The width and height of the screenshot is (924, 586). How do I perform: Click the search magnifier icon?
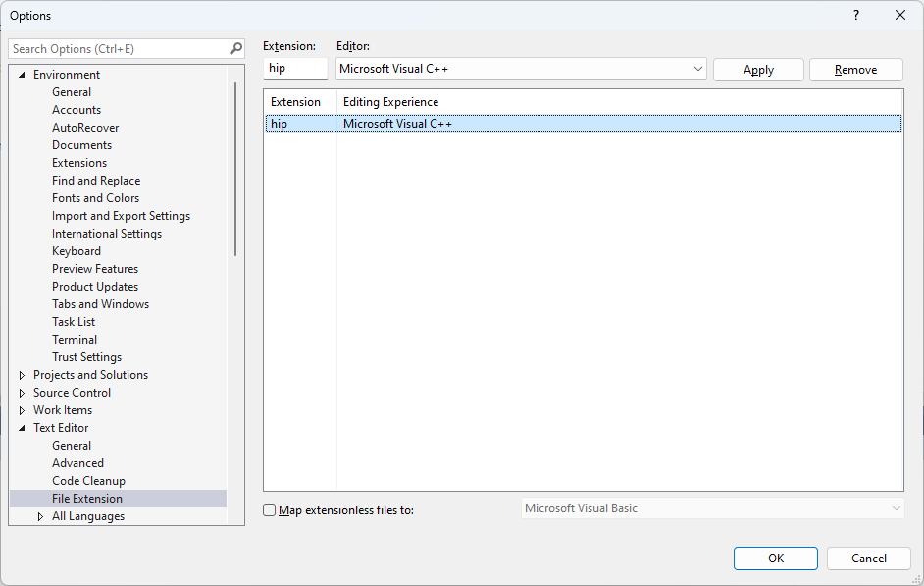click(x=235, y=47)
